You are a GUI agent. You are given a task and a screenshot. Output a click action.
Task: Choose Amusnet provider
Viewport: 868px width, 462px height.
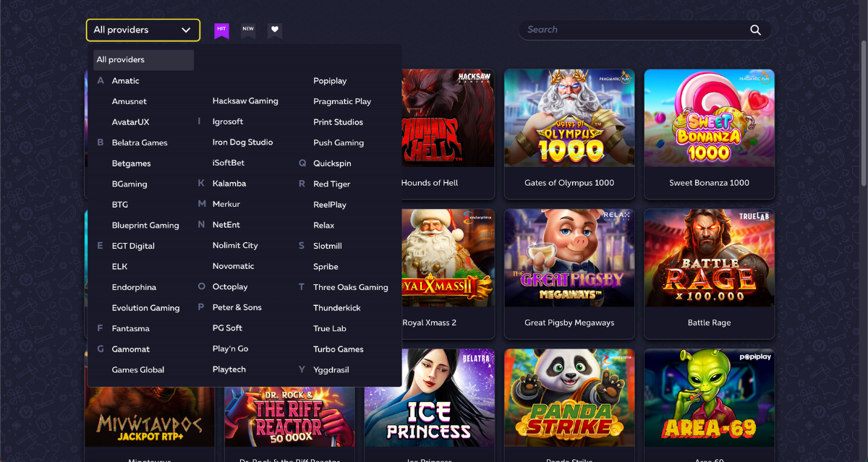129,102
